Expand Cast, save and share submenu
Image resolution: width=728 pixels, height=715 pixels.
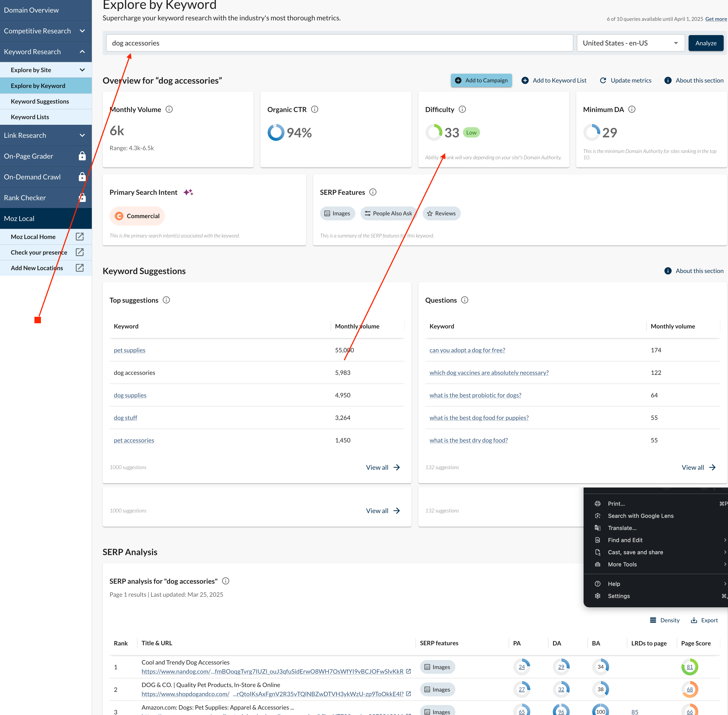(725, 552)
